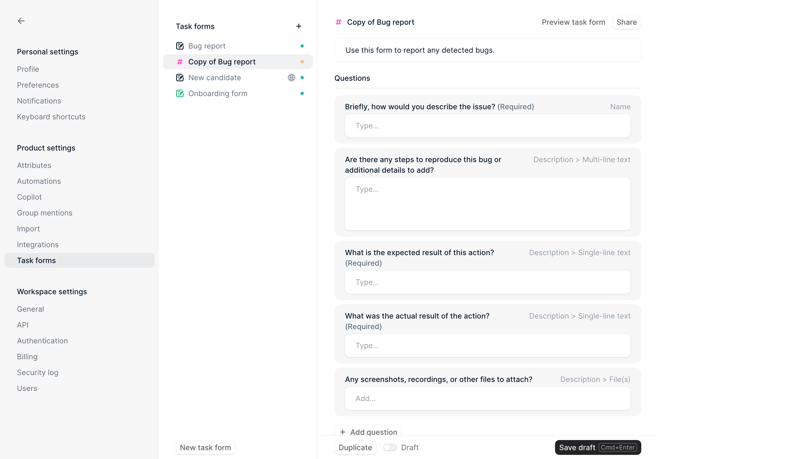Select the New candidate task form
Screen dimensions: 800x459
[238, 78]
